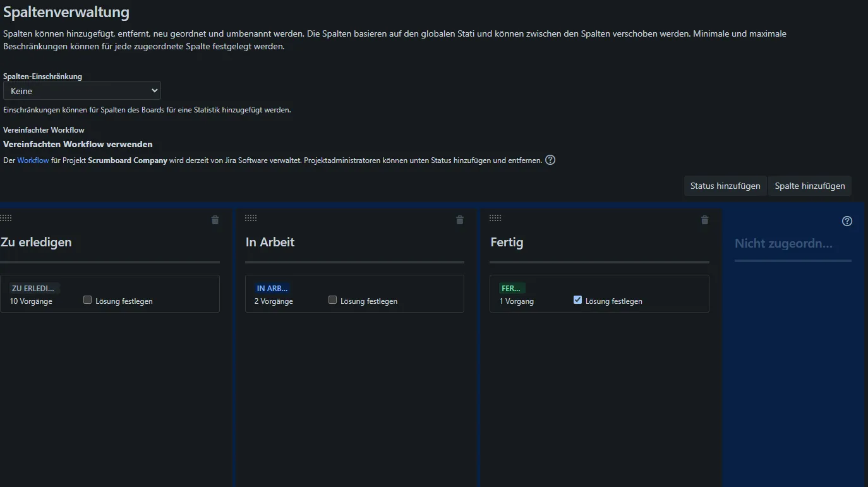The image size is (868, 487).
Task: Click the drag handle on In Arbeit column
Action: tap(251, 218)
